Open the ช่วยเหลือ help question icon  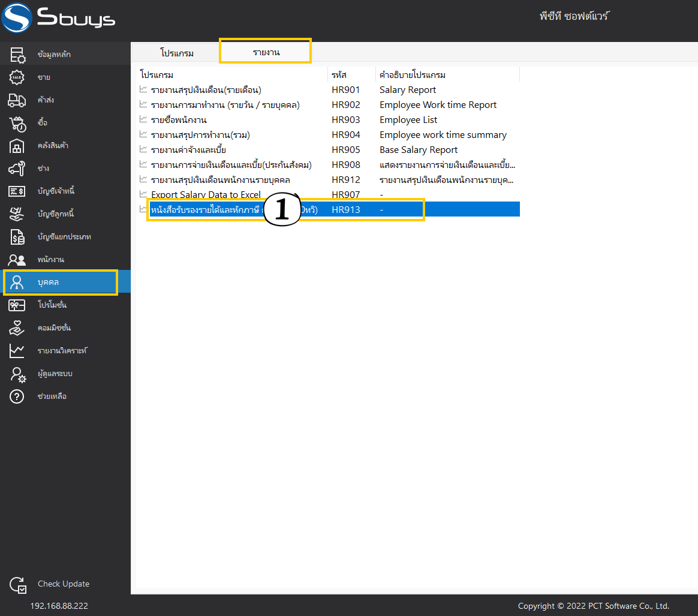(17, 396)
